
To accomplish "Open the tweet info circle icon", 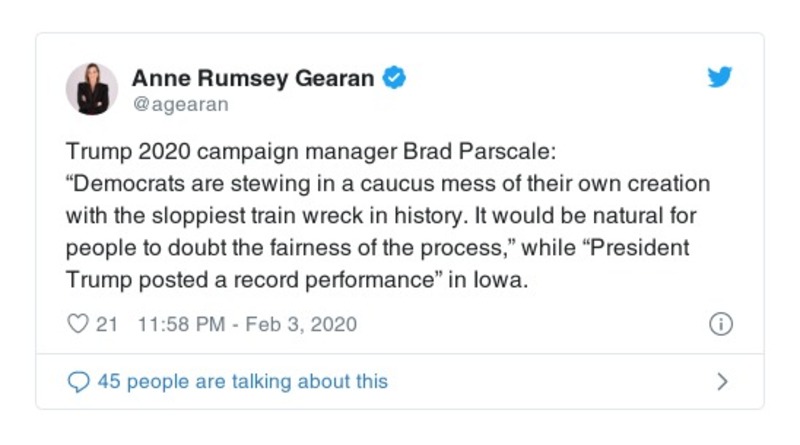I will (x=720, y=324).
